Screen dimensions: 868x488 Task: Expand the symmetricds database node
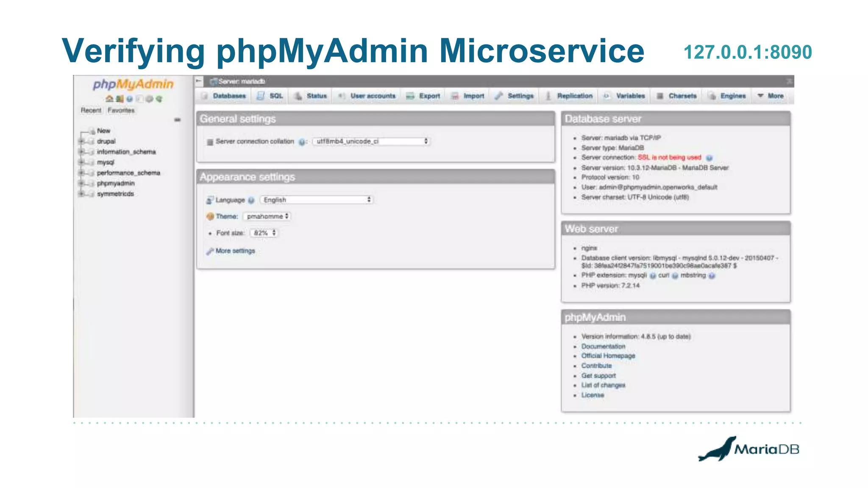coord(81,194)
